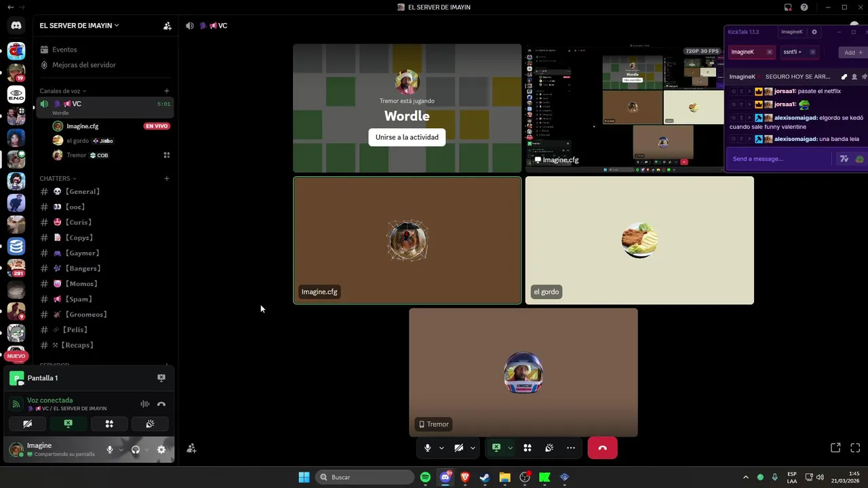
Task: Open KickTalk settings gear icon
Action: (x=814, y=32)
